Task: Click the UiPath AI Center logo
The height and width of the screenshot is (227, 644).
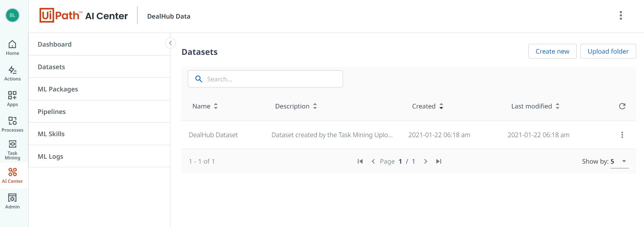Action: tap(84, 15)
